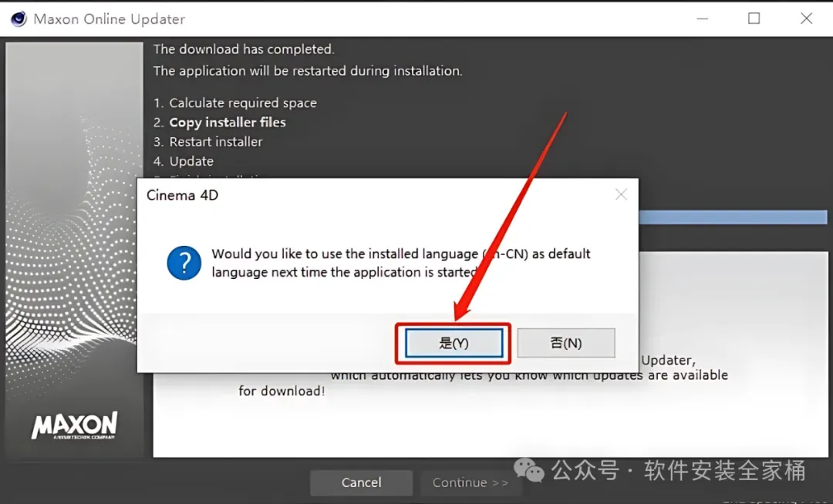833x504 pixels.
Task: Minimize the Maxon Online Updater window
Action: [x=703, y=18]
